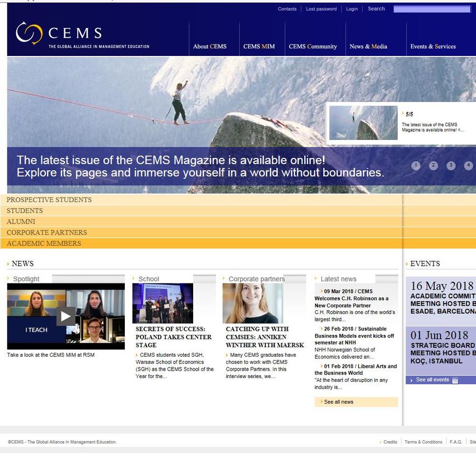Open the CEMS Community menu
476x453 pixels.
pyautogui.click(x=312, y=46)
